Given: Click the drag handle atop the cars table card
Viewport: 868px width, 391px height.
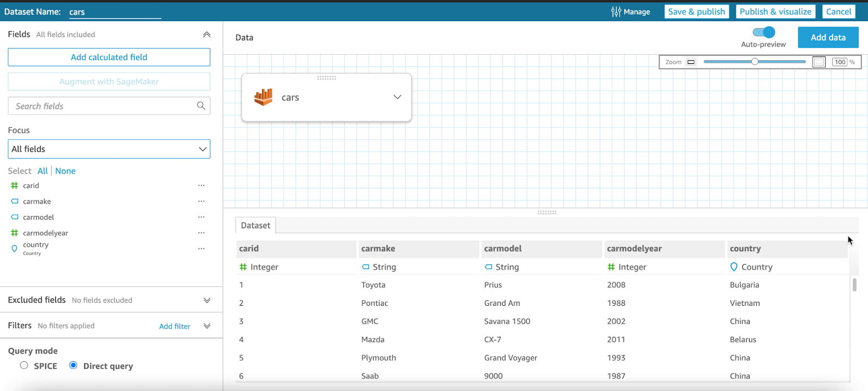Looking at the screenshot, I should pos(327,78).
